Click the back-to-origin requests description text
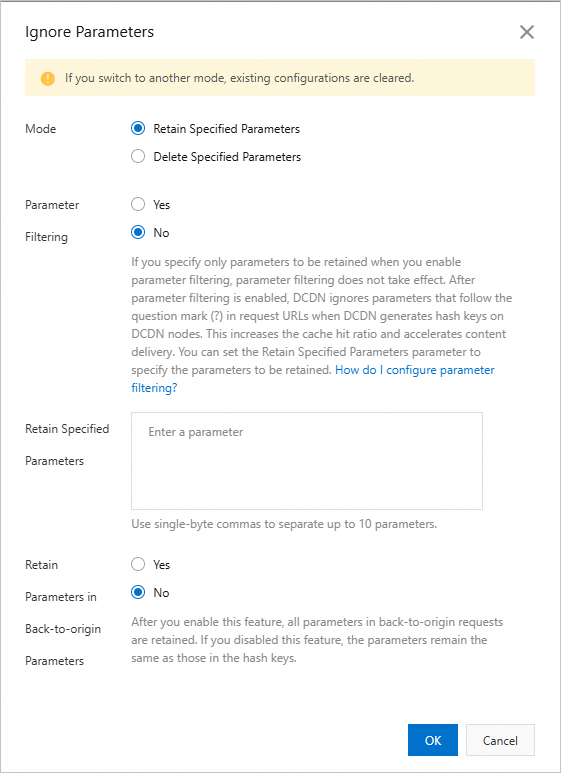Image resolution: width=561 pixels, height=773 pixels. [316, 640]
